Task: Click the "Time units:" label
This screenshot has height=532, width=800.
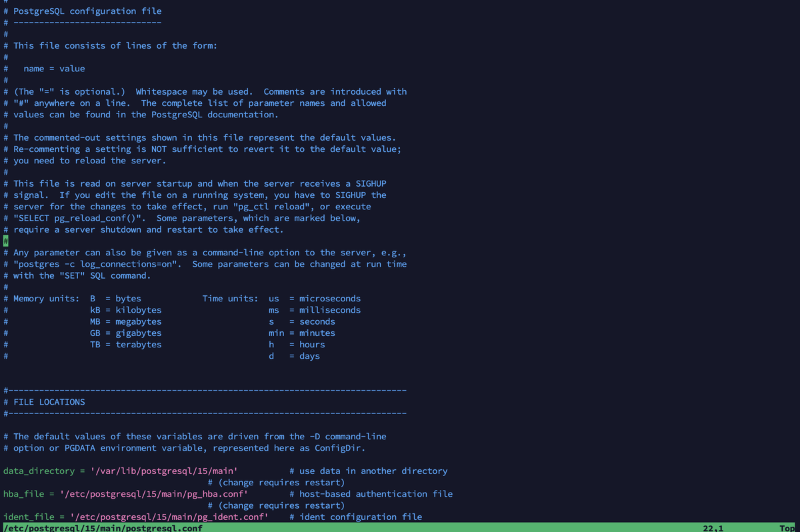Action: point(230,299)
